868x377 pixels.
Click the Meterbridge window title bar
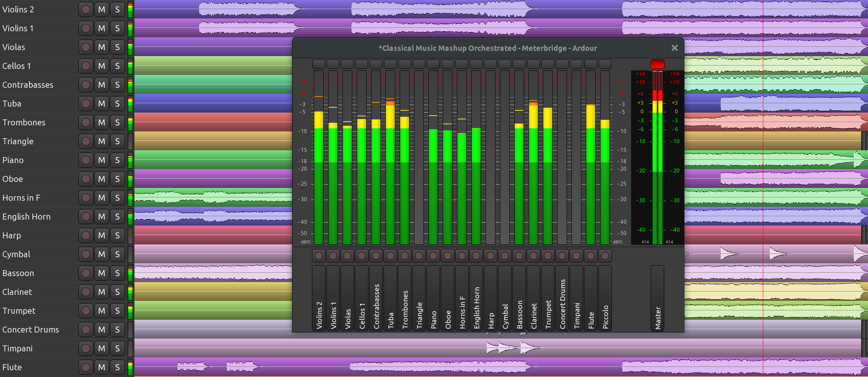coord(488,48)
